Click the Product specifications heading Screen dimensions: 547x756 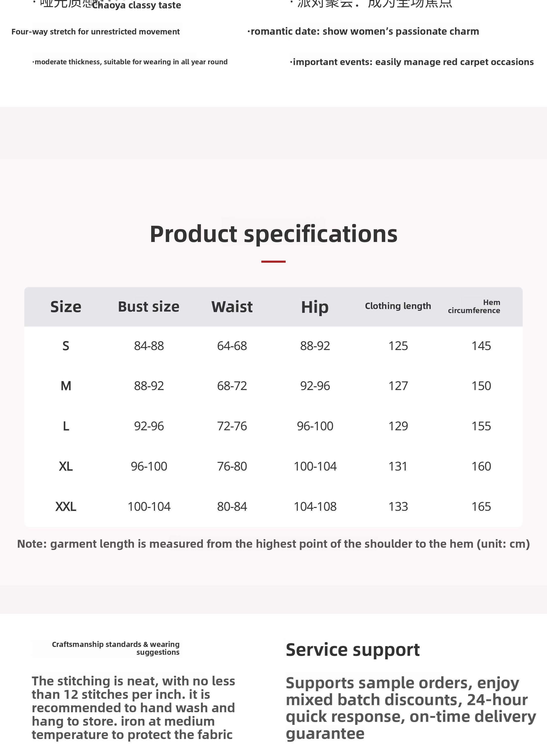pyautogui.click(x=273, y=234)
